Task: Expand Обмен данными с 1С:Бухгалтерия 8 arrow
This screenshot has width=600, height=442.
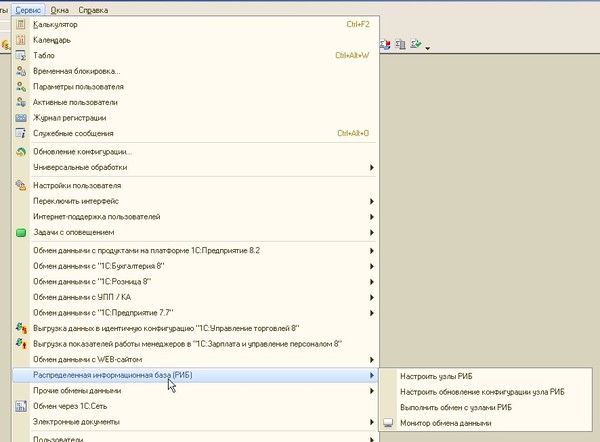Action: 372,266
